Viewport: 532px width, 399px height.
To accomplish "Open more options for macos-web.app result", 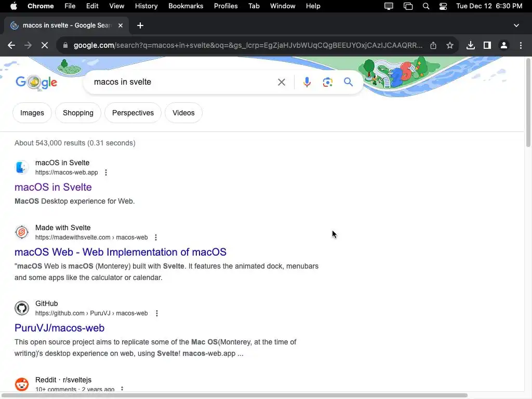I will (106, 172).
